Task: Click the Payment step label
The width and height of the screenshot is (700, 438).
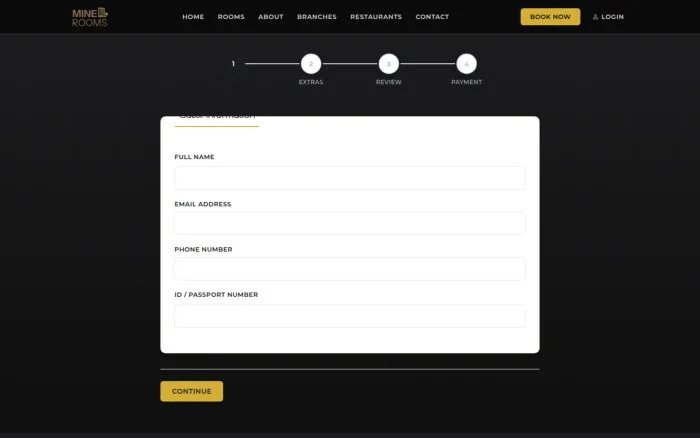Action: click(x=467, y=82)
